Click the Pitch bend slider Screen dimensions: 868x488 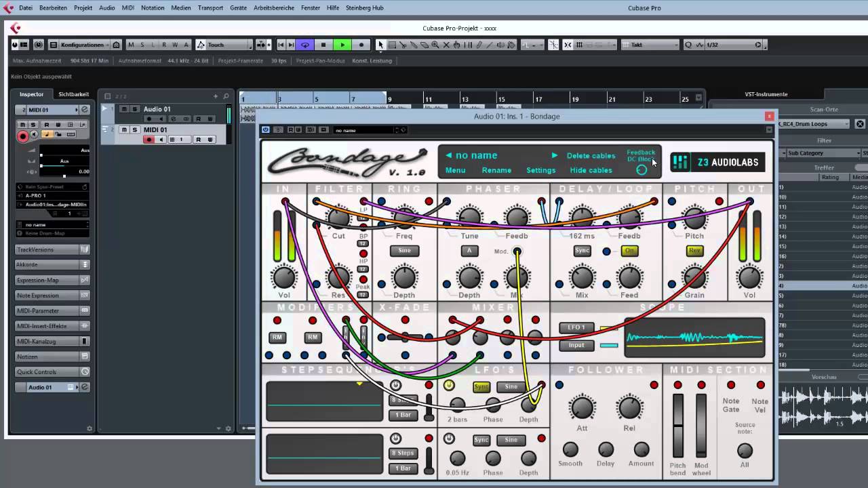(677, 425)
